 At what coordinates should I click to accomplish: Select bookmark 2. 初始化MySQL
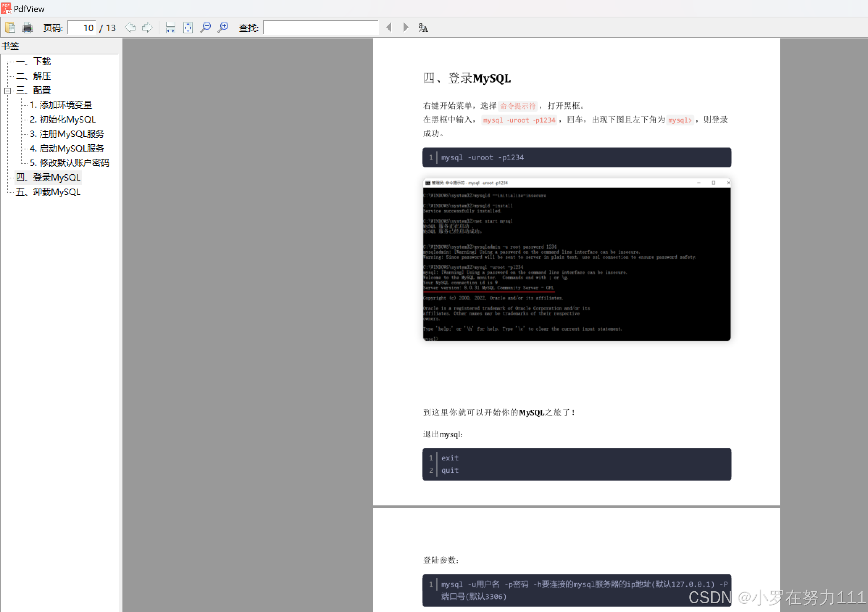[x=63, y=120]
